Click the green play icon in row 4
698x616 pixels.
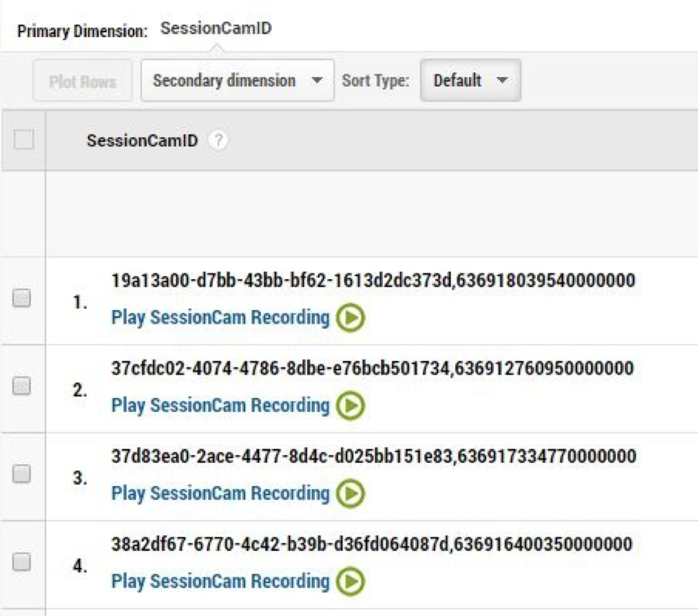[x=350, y=582]
